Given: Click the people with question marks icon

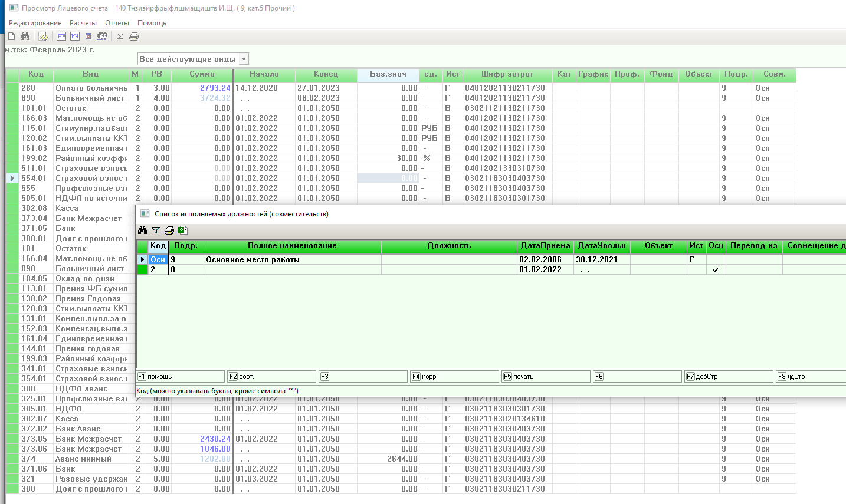Looking at the screenshot, I should (102, 37).
